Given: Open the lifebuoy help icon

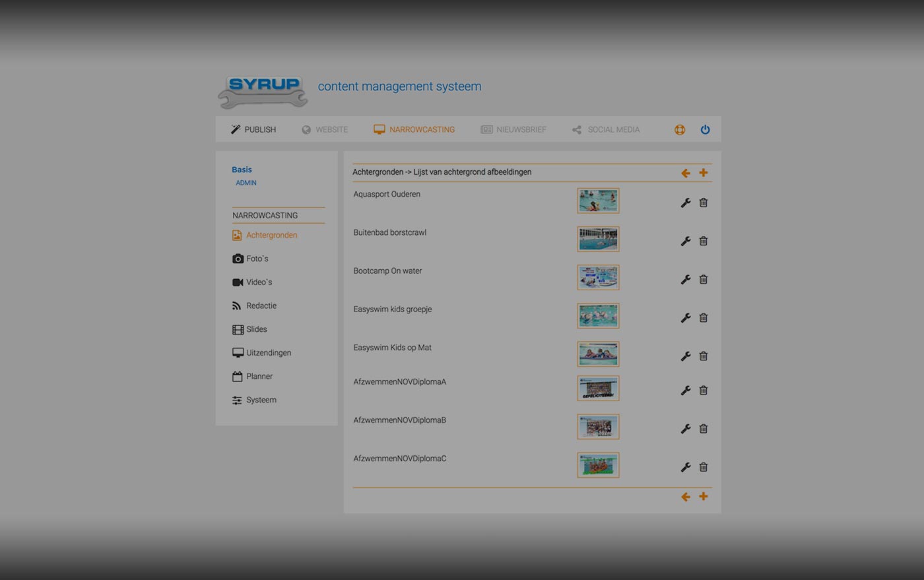Looking at the screenshot, I should pos(680,130).
